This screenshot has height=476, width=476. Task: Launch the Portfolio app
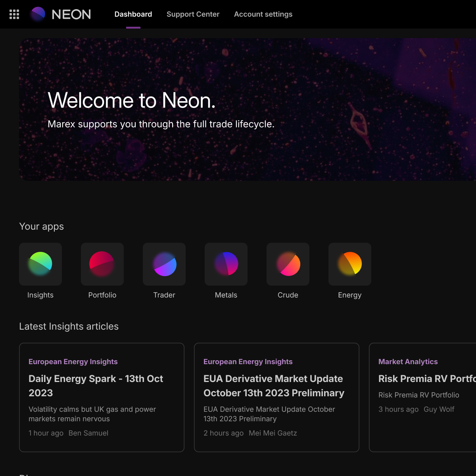(x=102, y=264)
